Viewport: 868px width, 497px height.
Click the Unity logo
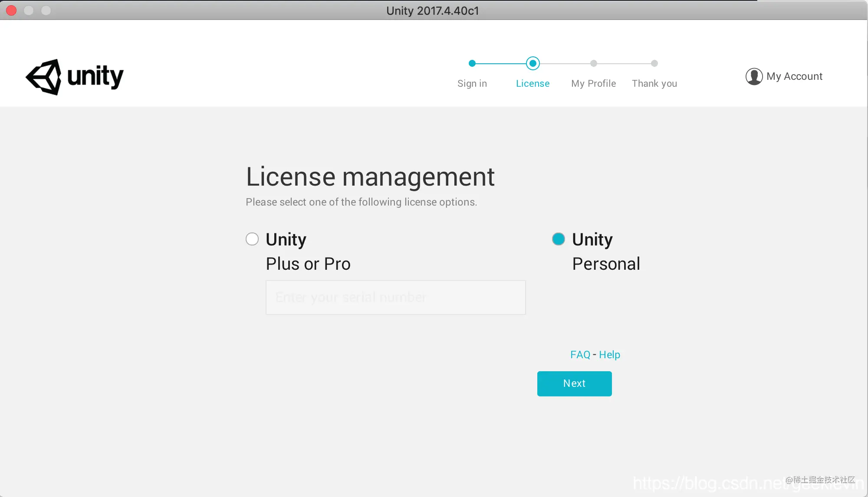pyautogui.click(x=75, y=77)
